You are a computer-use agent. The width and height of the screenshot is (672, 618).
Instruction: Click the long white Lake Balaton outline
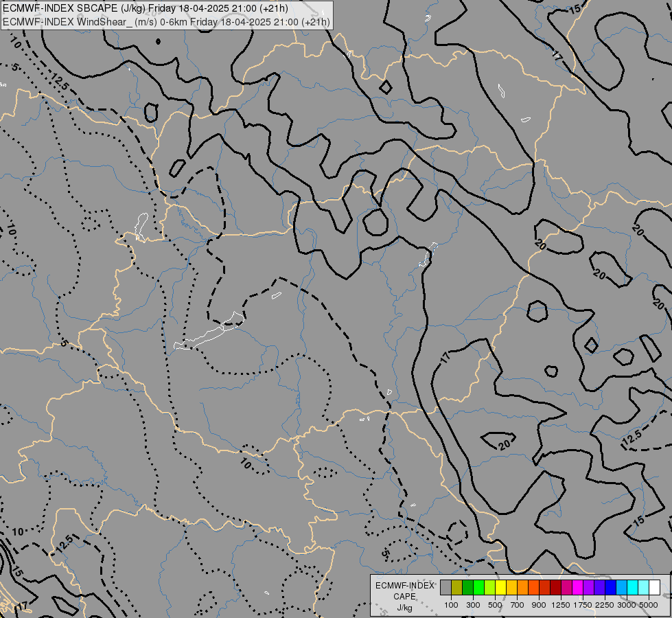click(x=209, y=331)
